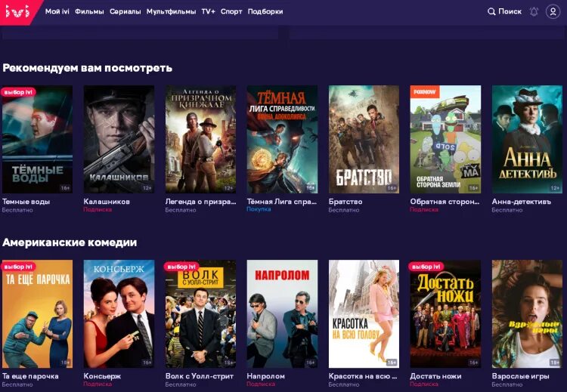
Task: Open the Спорт menu item
Action: (231, 11)
